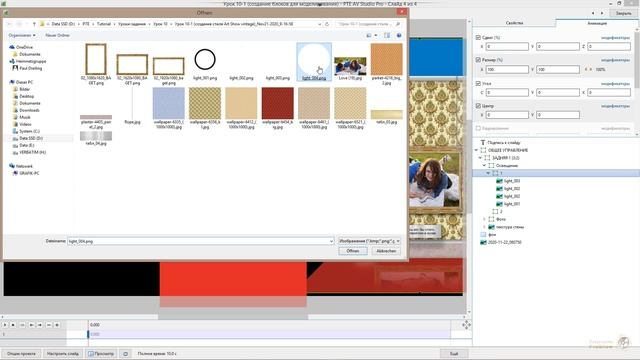Click the pan arrows icon by timeline
This screenshot has height=360, width=640.
[466, 325]
